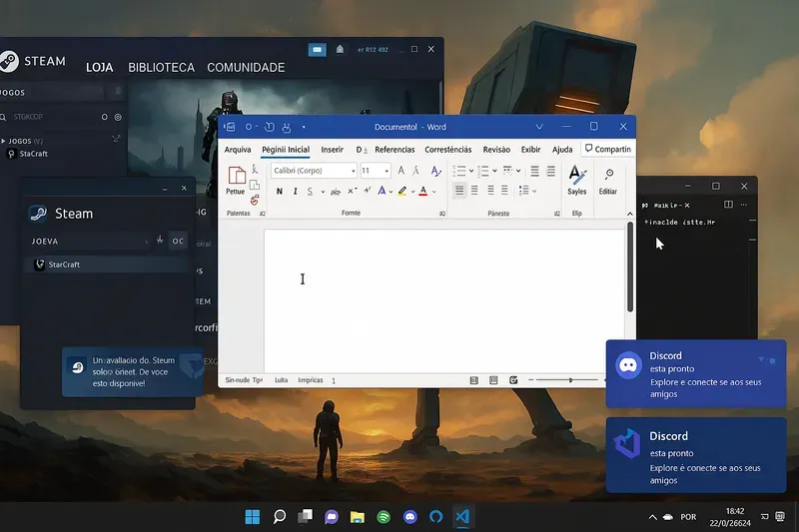Click the Word vertical scrollbar
This screenshot has height=532, width=799.
tap(630, 266)
